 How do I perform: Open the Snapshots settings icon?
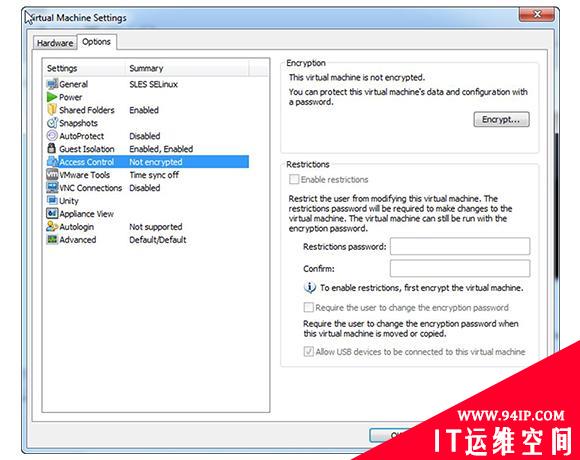coord(52,123)
